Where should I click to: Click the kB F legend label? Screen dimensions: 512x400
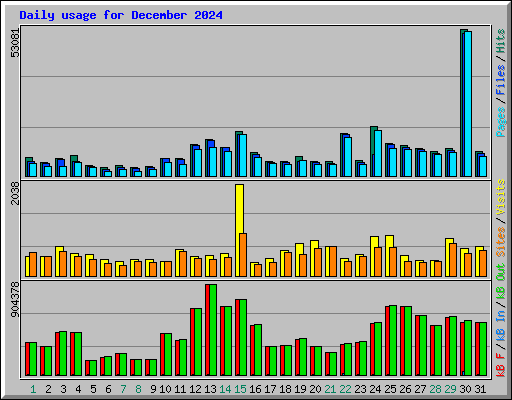[501, 365]
